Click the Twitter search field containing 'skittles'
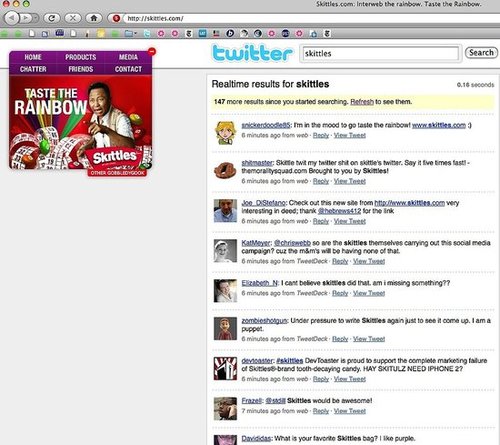This screenshot has width=500, height=445. click(x=380, y=53)
